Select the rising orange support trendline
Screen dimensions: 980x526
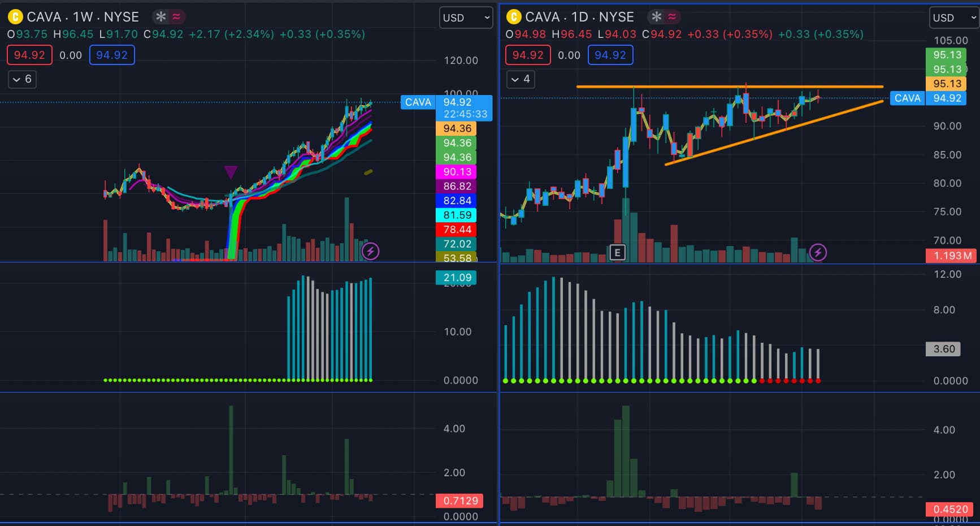pyautogui.click(x=774, y=133)
